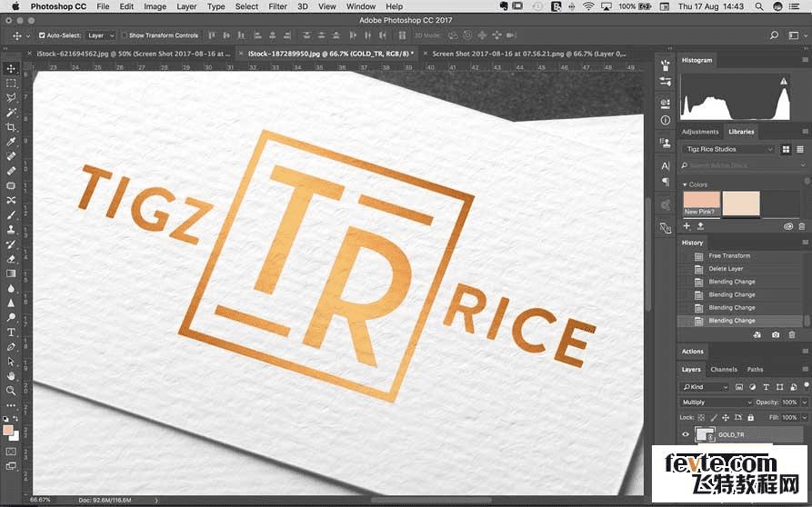Screen dimensions: 812x507
Task: Select the Polygonal Lasso tool
Action: [11, 98]
